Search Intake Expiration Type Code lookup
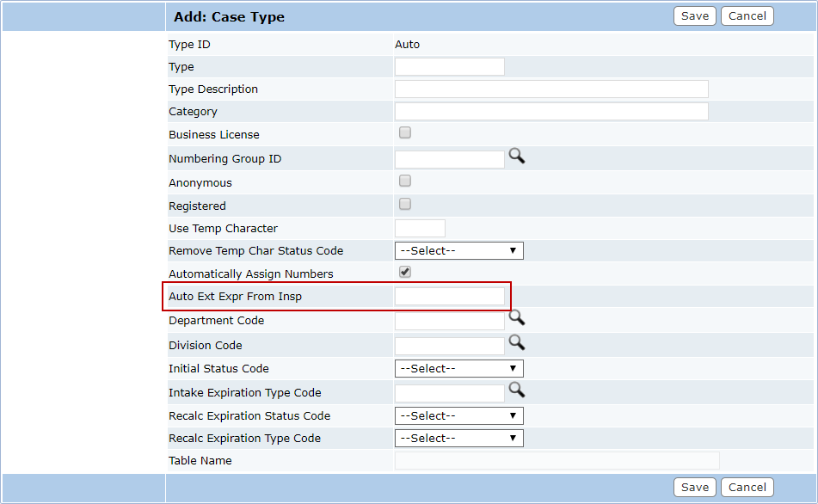 516,390
